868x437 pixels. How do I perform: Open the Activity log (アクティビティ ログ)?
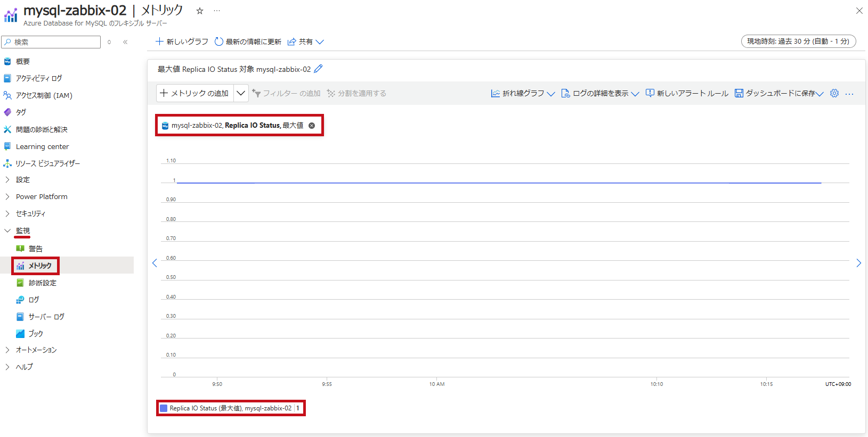pyautogui.click(x=39, y=78)
